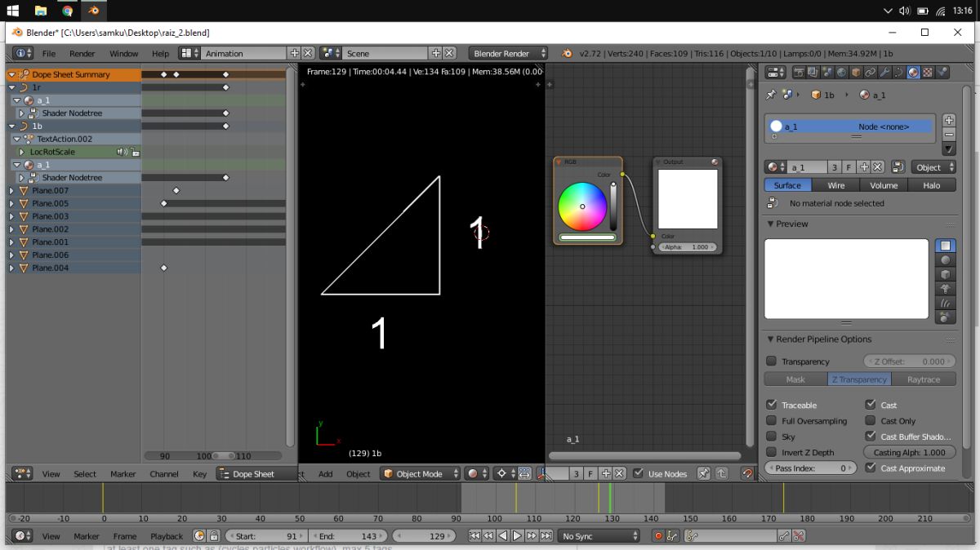Select the monkey preview shape icon
Viewport: 980px width, 550px height.
click(x=946, y=288)
